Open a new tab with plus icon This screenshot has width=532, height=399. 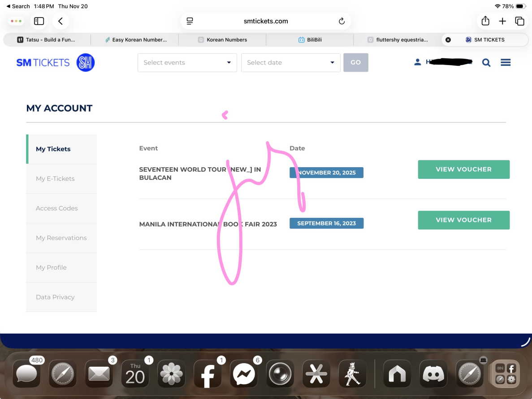click(502, 21)
